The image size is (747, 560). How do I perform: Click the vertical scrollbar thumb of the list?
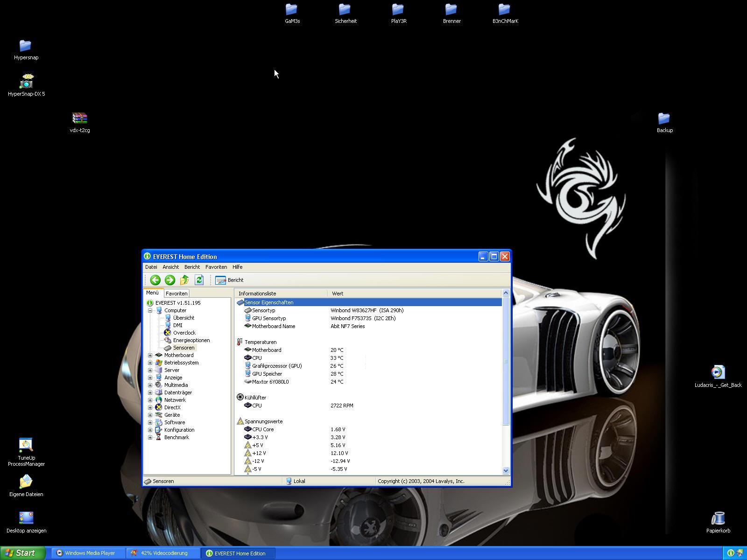[506, 361]
